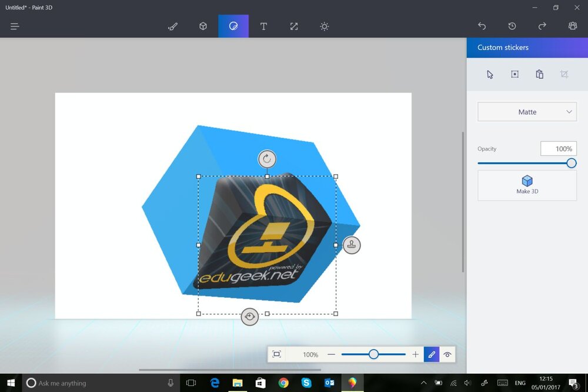Open Microsoft Edge from the taskbar
Image resolution: width=588 pixels, height=392 pixels.
click(x=215, y=383)
